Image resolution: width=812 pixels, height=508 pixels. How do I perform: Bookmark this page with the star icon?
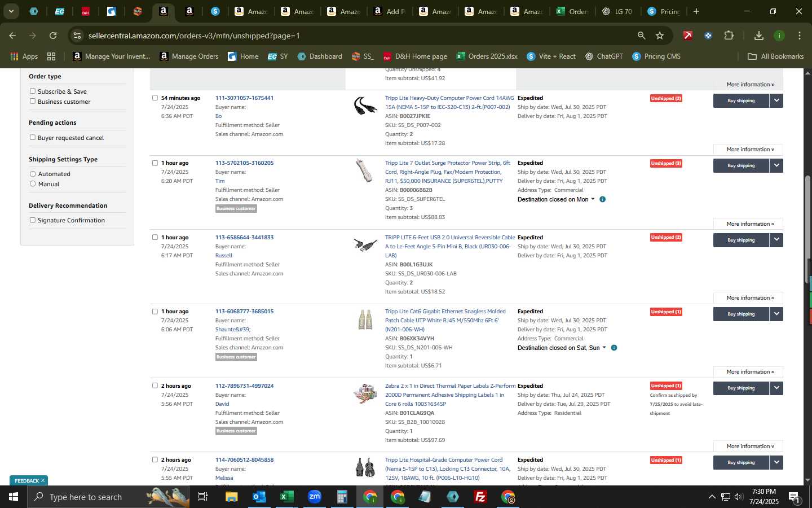(660, 36)
